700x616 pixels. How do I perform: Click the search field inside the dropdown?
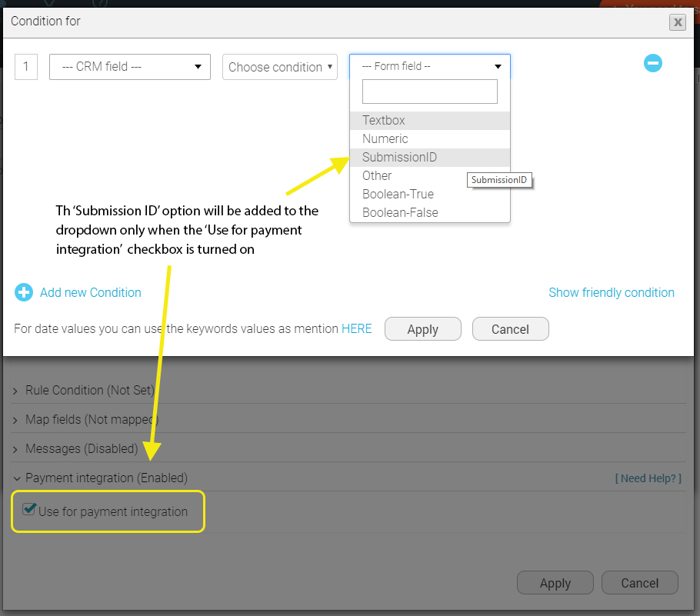click(x=429, y=92)
